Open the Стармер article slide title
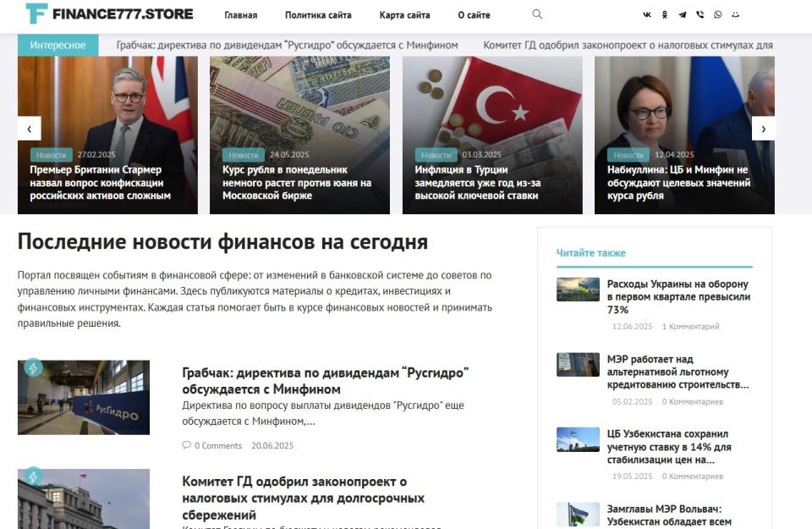812x529 pixels. (101, 182)
